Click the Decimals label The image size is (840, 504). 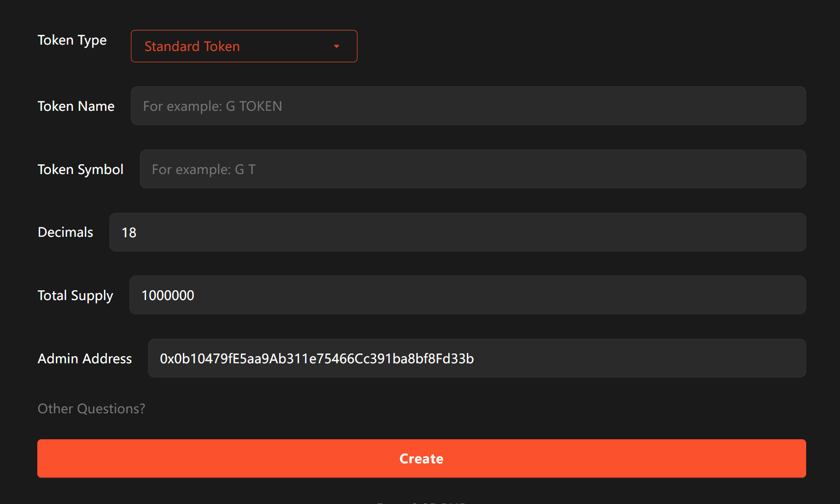(65, 232)
